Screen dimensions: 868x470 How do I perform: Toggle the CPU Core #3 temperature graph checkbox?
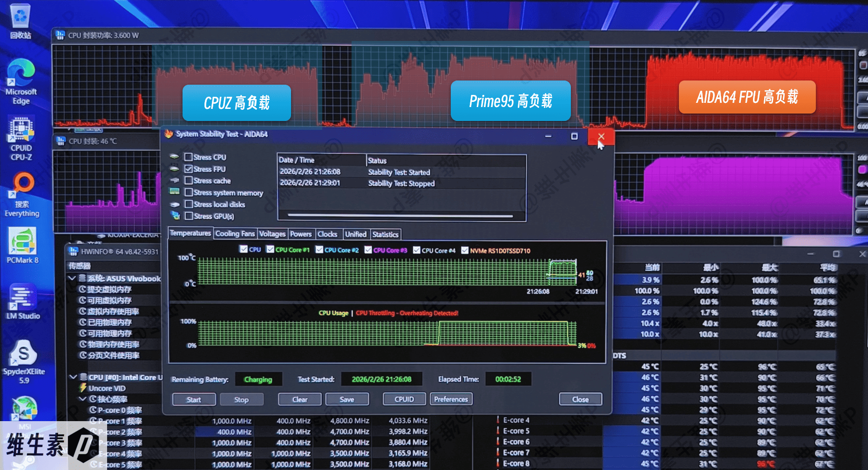tap(368, 250)
